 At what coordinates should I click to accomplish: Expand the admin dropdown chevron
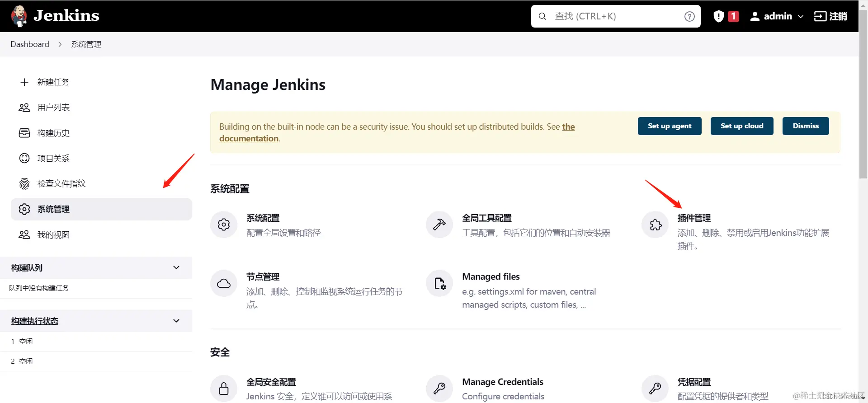coord(801,16)
